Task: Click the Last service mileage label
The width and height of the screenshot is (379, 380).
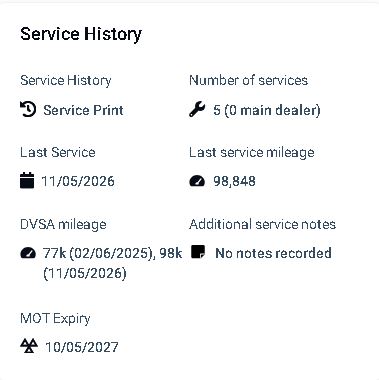Action: coord(252,153)
